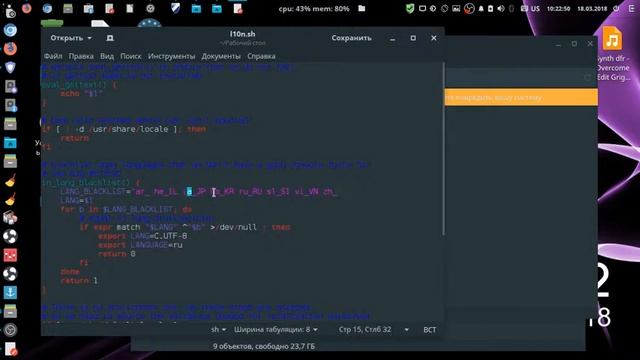Click the picture icon in the system tray

456,9
